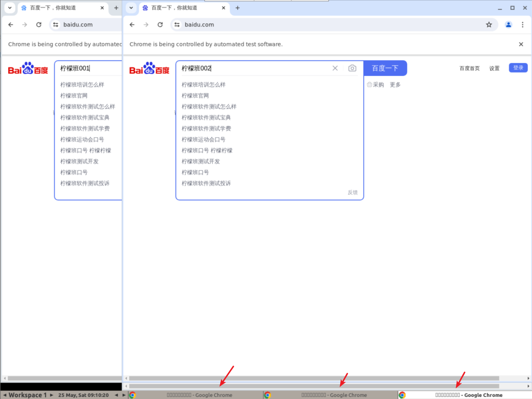Open the Chrome profile avatar icon
Viewport: 532px width, 399px height.
click(x=508, y=25)
